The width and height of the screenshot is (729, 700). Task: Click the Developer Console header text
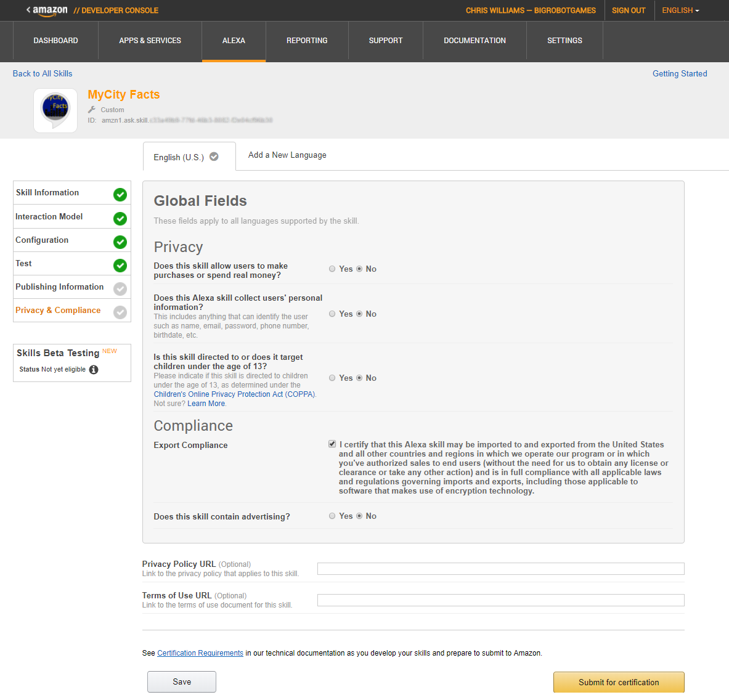pyautogui.click(x=116, y=10)
